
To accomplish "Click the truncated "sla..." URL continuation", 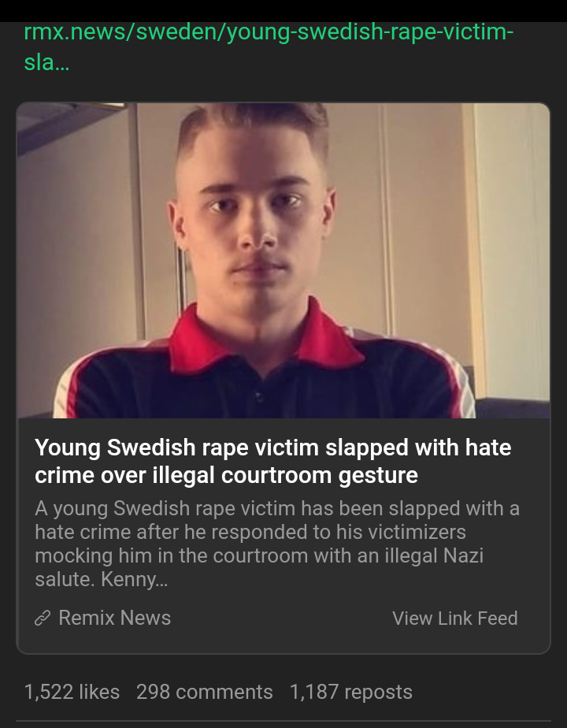I will (46, 62).
